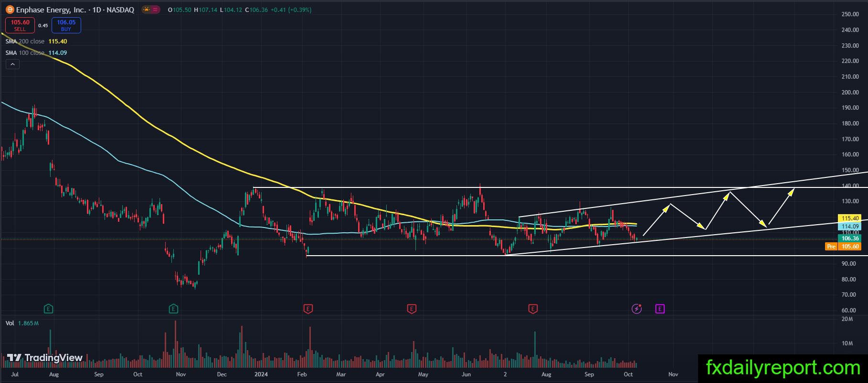Open the red earnings marker near February 2024
Screen dimensions: 868x383
pos(308,309)
